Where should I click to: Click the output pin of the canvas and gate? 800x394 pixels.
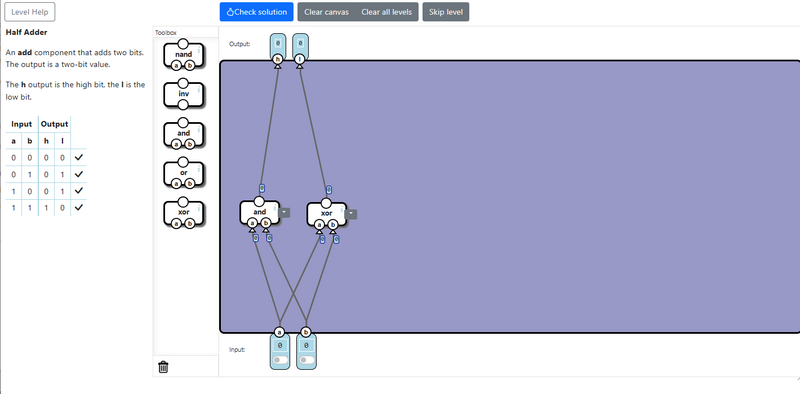[x=259, y=202]
